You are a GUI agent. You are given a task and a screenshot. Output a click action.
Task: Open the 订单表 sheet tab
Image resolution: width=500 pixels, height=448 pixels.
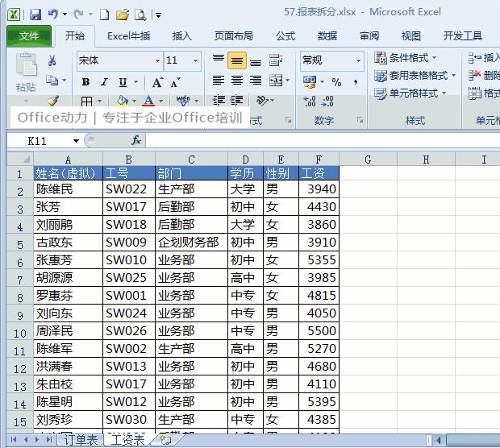click(x=81, y=440)
